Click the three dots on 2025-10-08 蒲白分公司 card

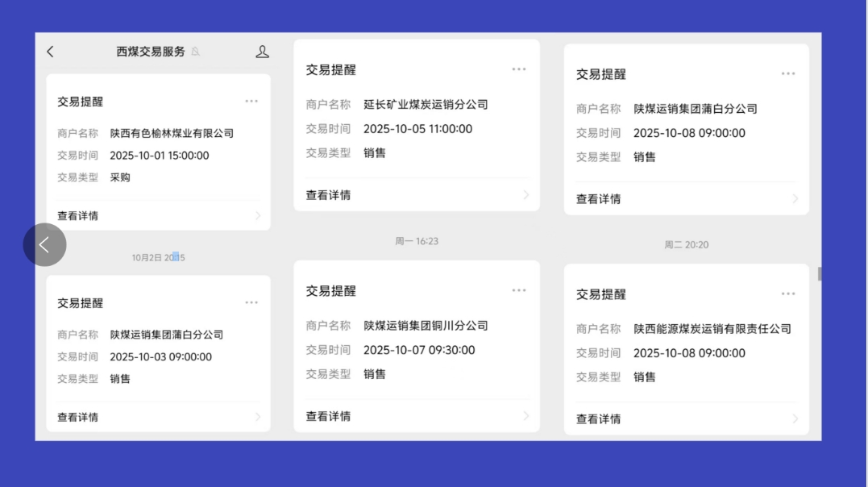click(788, 74)
